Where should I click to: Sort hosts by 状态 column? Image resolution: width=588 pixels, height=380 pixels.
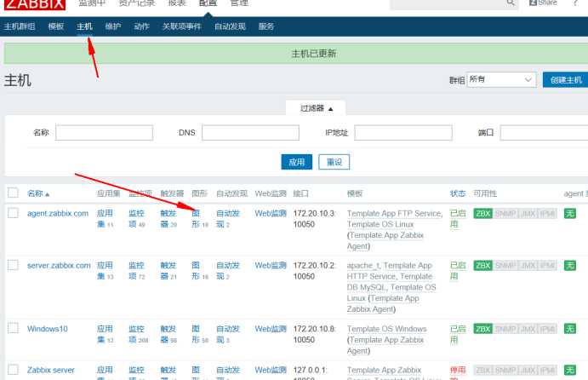pos(458,193)
